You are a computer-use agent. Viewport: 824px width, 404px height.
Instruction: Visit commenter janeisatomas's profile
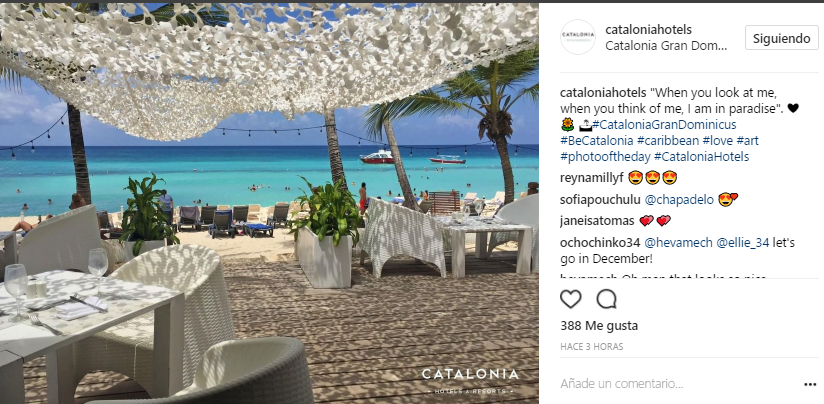pos(597,221)
